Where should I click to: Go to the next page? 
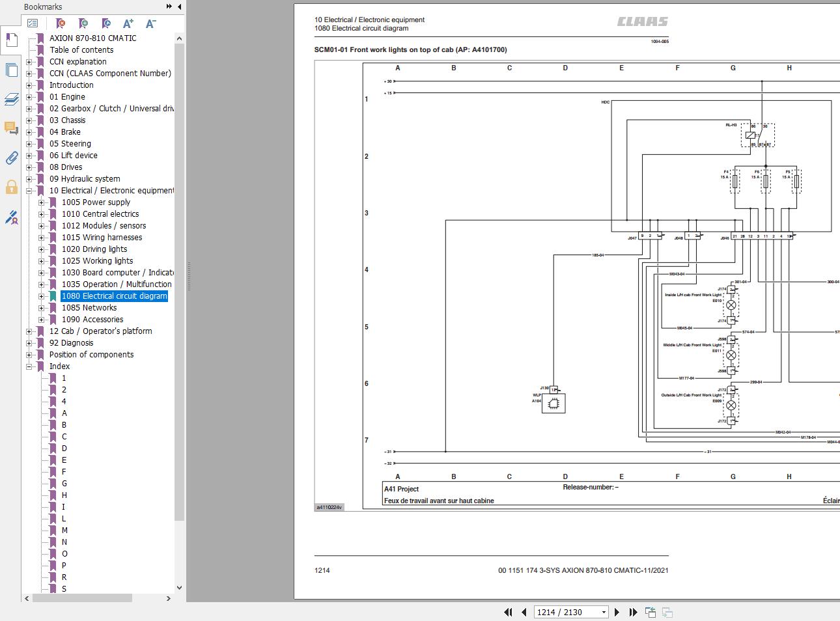617,612
